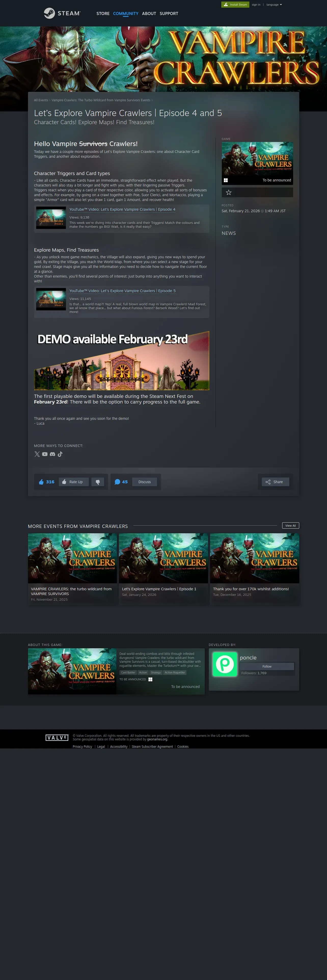Click the NEWS type label
The image size is (327, 980).
coord(229,233)
